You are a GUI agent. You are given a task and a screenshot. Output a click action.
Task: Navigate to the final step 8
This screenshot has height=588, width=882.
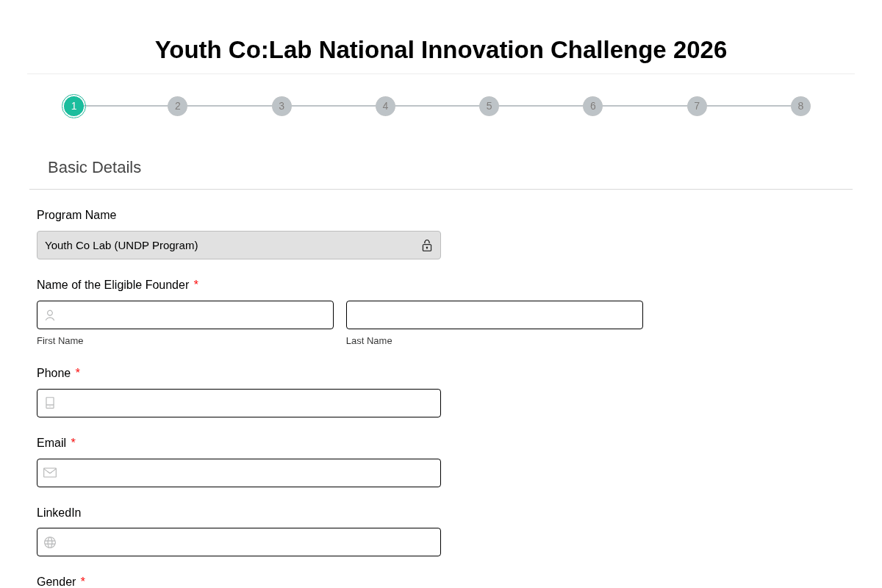click(x=800, y=106)
